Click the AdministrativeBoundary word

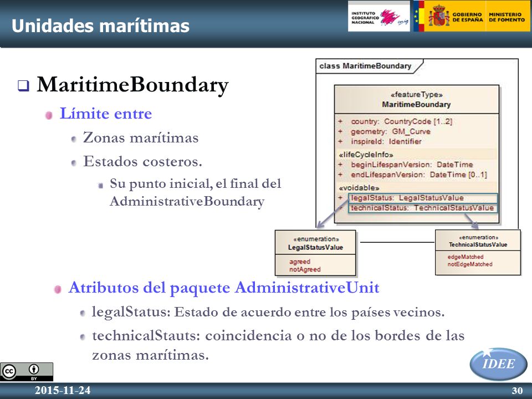(187, 201)
